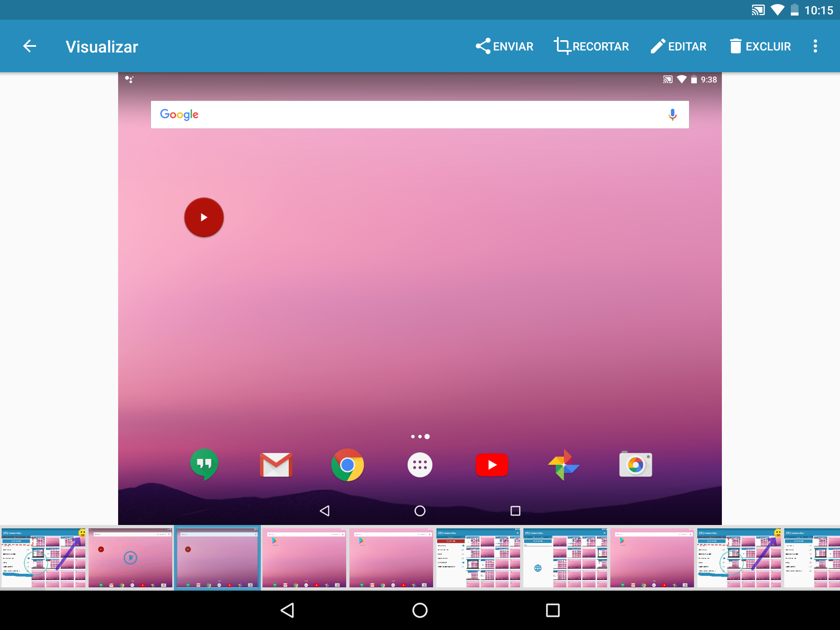Viewport: 840px width, 630px height.
Task: Tap the red floating record button
Action: [x=204, y=217]
